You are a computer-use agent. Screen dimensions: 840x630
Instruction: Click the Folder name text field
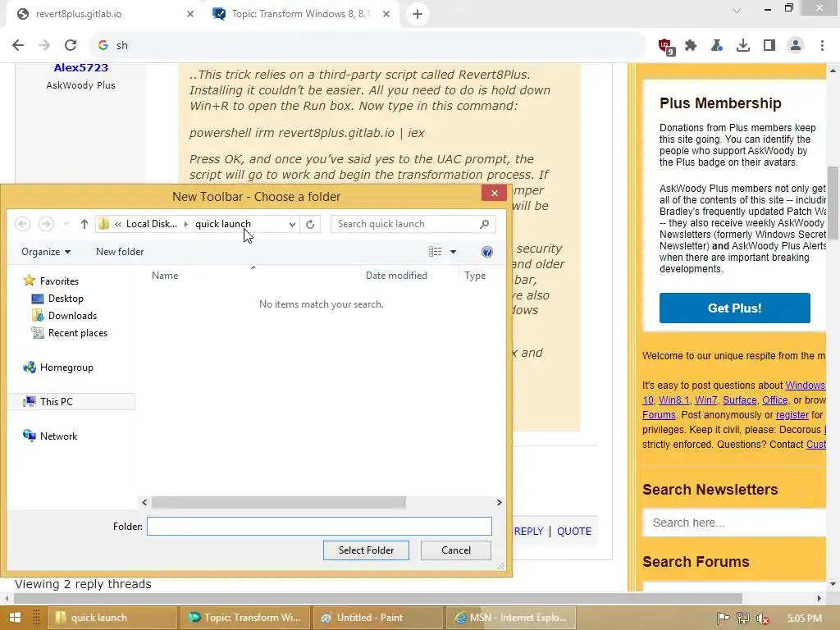click(319, 526)
